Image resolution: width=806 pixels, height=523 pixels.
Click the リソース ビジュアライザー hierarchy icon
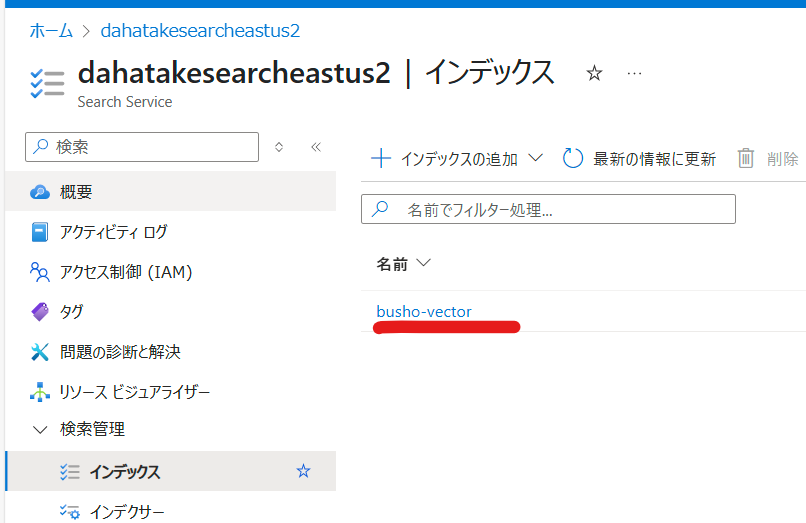40,392
